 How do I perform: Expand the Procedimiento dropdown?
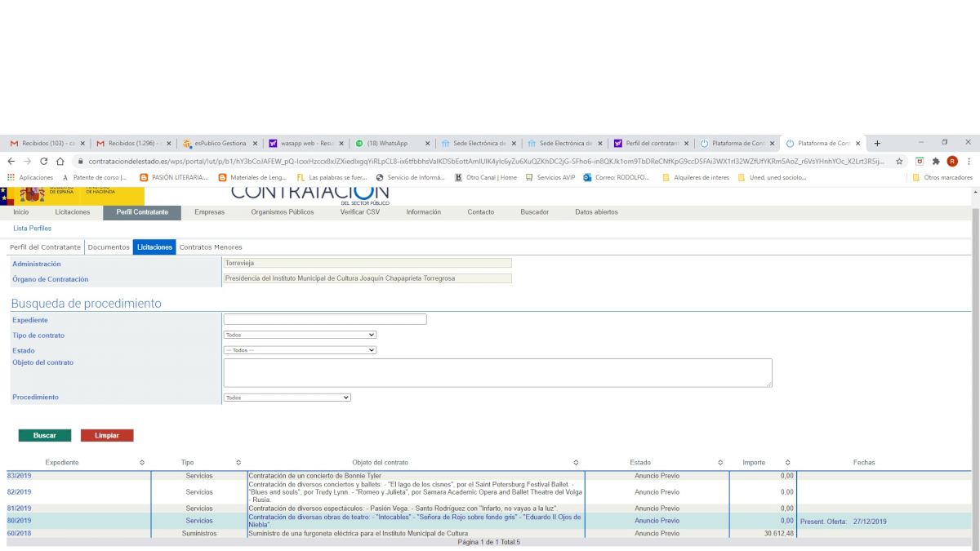pyautogui.click(x=287, y=398)
